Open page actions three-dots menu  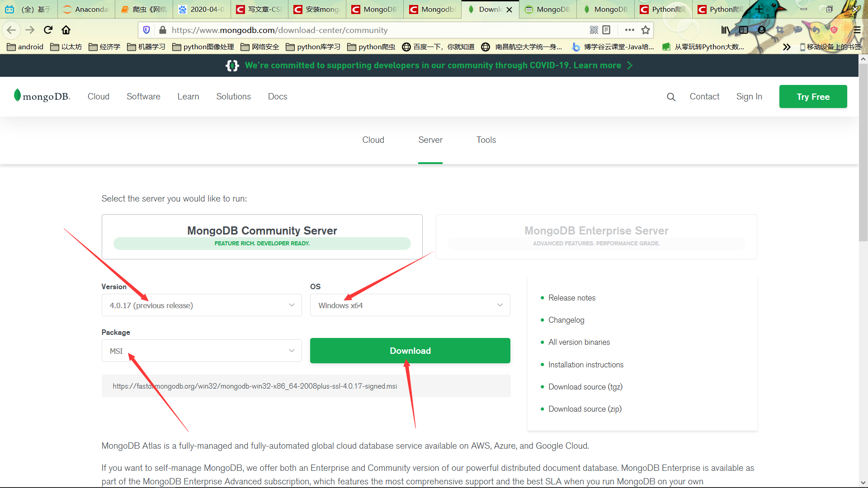pos(629,30)
